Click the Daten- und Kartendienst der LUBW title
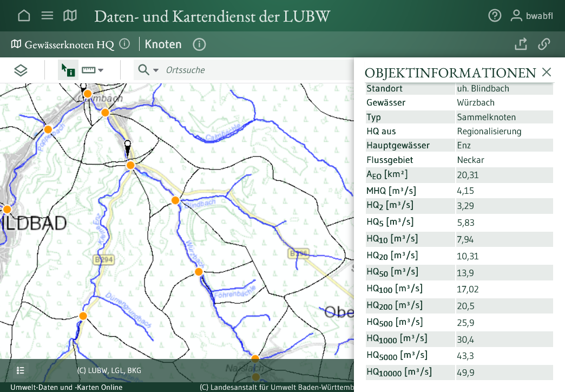The height and width of the screenshot is (392, 565). (212, 16)
